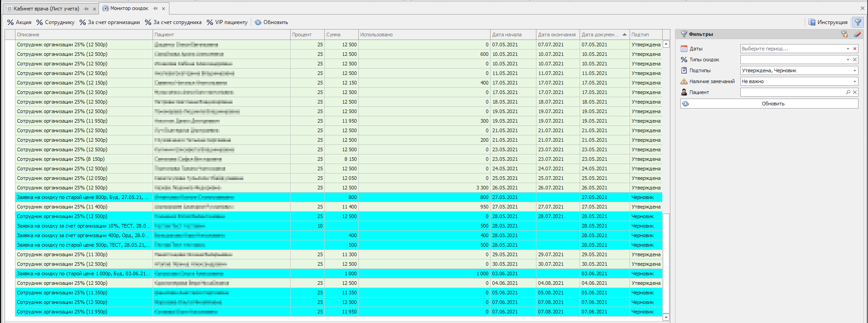Clear the Типы скидок filter
The width and height of the screenshot is (868, 323).
click(x=855, y=60)
